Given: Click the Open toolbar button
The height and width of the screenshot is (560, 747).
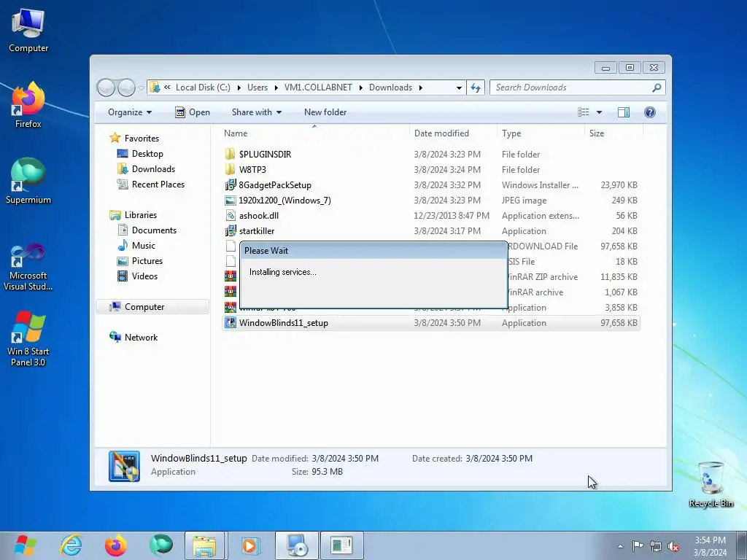Looking at the screenshot, I should tap(193, 112).
